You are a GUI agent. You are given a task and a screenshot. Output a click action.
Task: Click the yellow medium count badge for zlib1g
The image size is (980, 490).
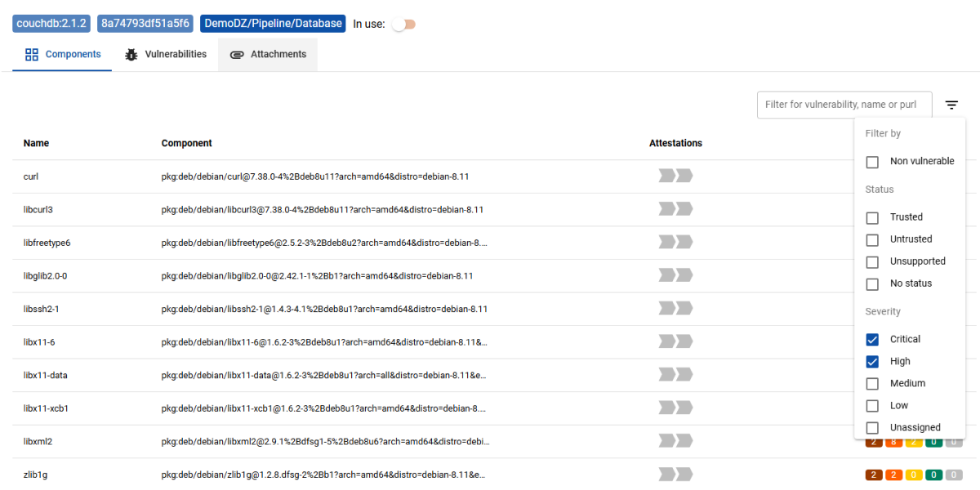[x=913, y=474]
